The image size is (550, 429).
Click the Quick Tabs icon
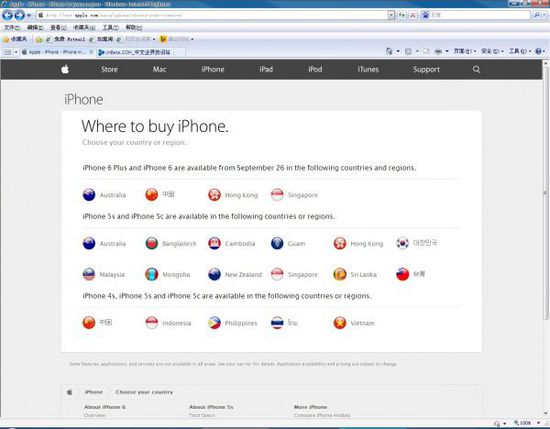click(x=8, y=52)
